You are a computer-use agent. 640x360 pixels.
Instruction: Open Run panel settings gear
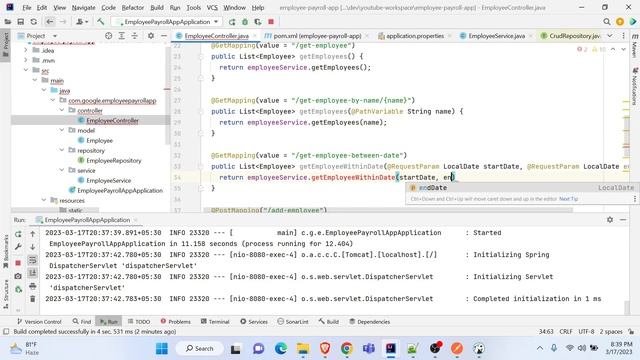(x=610, y=220)
